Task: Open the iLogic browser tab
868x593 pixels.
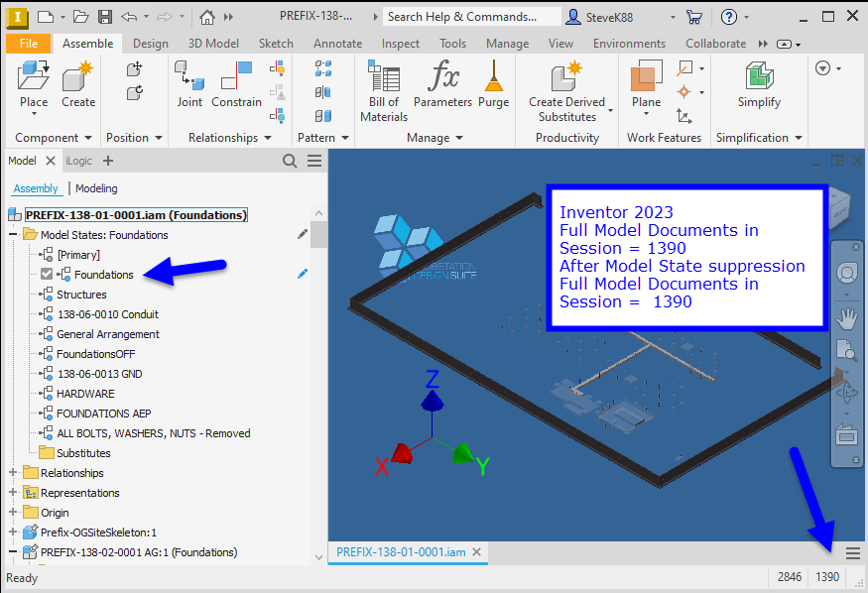Action: [x=79, y=161]
